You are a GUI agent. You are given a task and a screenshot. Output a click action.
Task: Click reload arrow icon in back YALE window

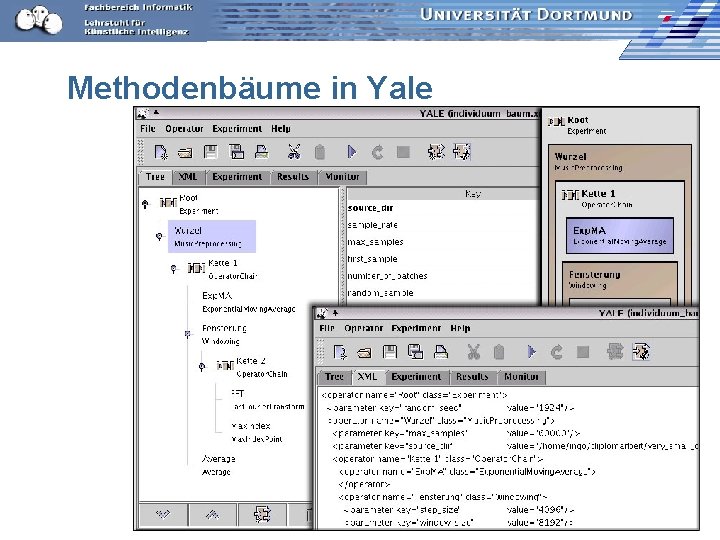point(377,152)
